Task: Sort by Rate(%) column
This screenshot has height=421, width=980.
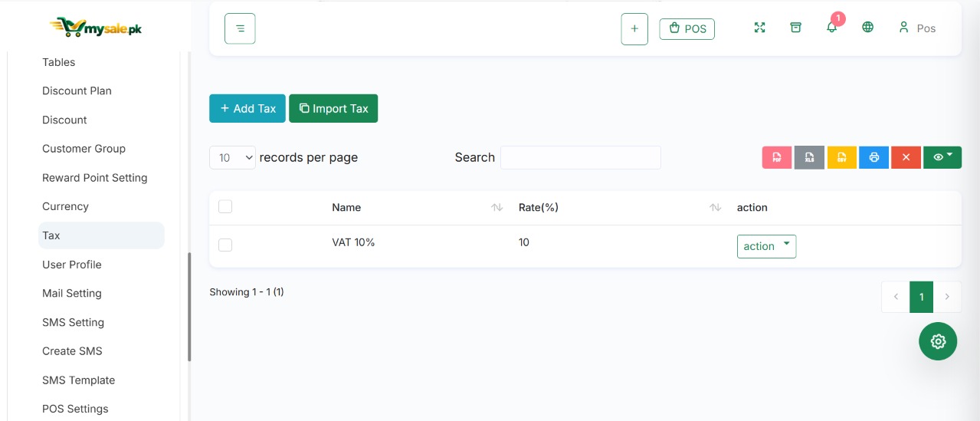Action: tap(620, 207)
